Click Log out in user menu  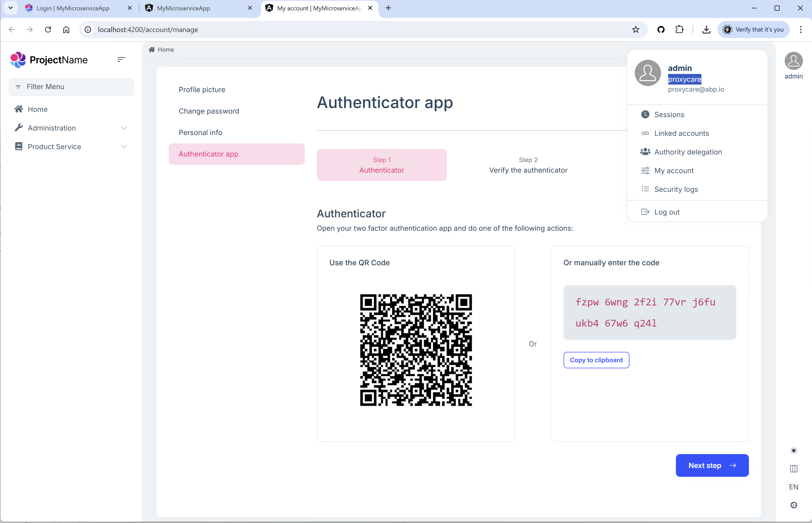coord(667,212)
